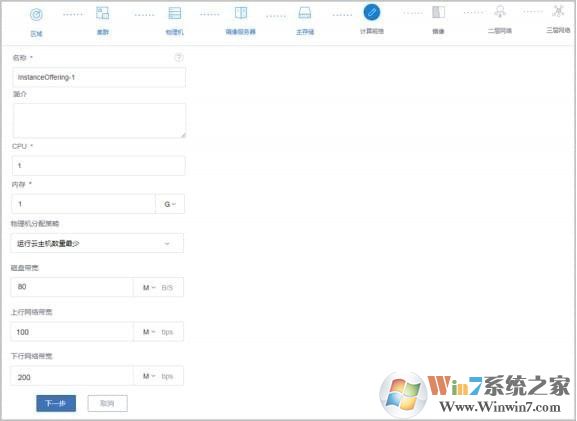Image resolution: width=577 pixels, height=421 pixels.
Task: Click the help question mark beside 名称
Action: (178, 57)
